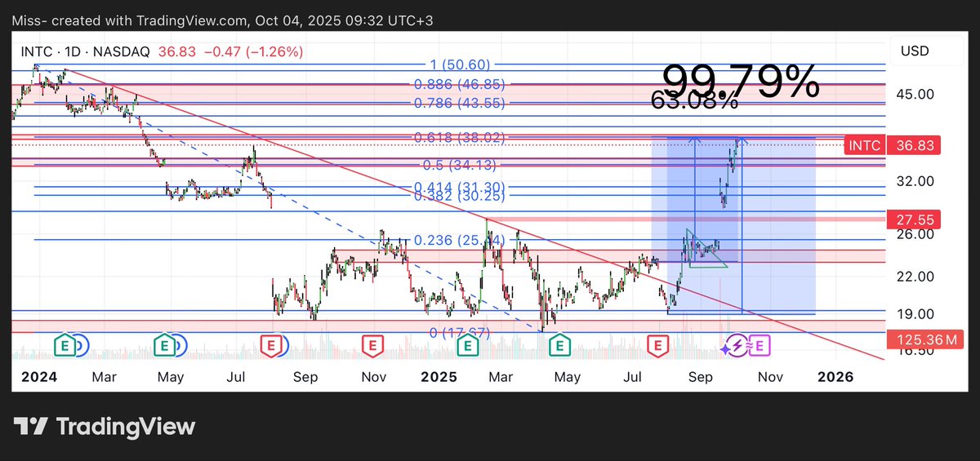
Task: Click the TradingView logo at the bottom
Action: pos(105,426)
